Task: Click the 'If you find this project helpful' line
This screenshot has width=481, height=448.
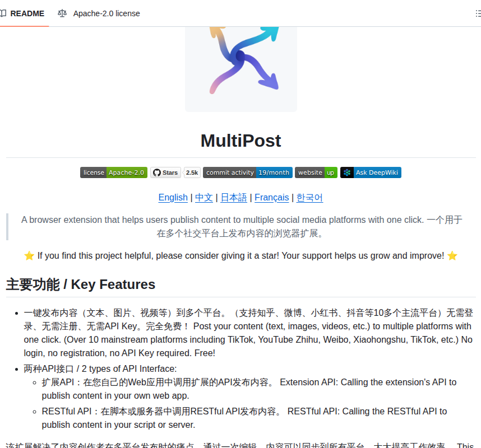Action: (x=241, y=255)
